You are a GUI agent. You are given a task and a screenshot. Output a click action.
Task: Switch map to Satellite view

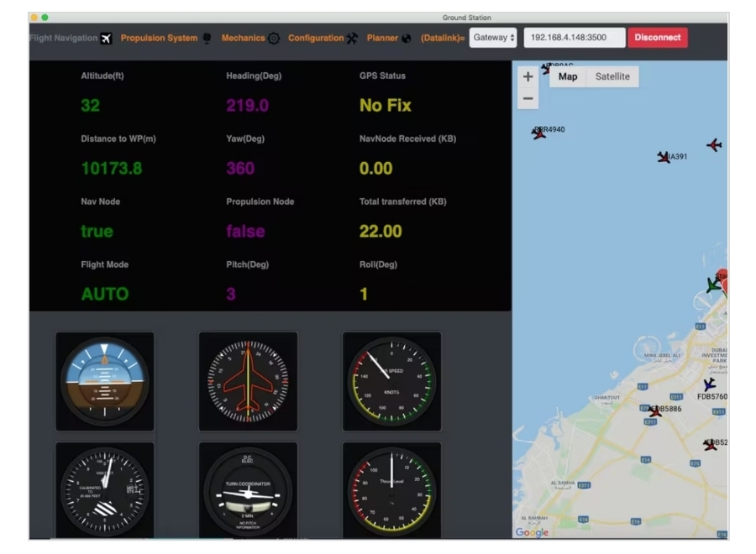tap(612, 76)
